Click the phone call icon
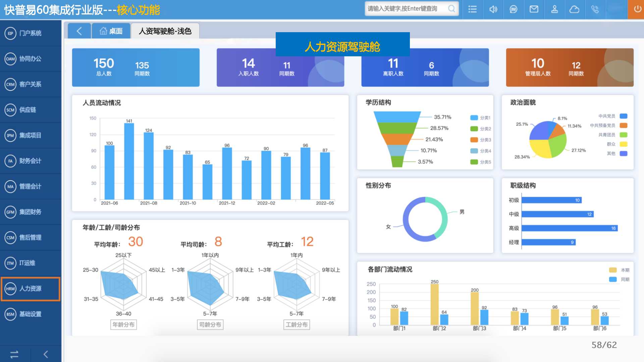Screen dimensions: 644x362 [x=595, y=9]
